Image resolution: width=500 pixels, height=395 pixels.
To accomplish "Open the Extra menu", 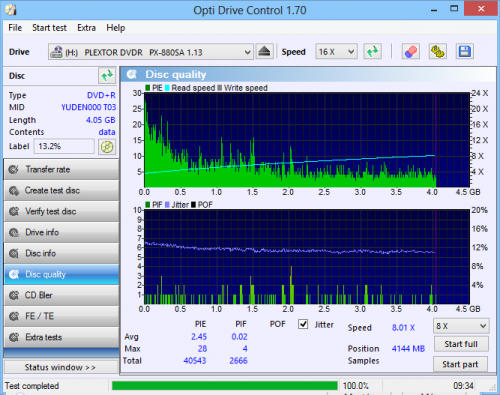I will click(86, 28).
